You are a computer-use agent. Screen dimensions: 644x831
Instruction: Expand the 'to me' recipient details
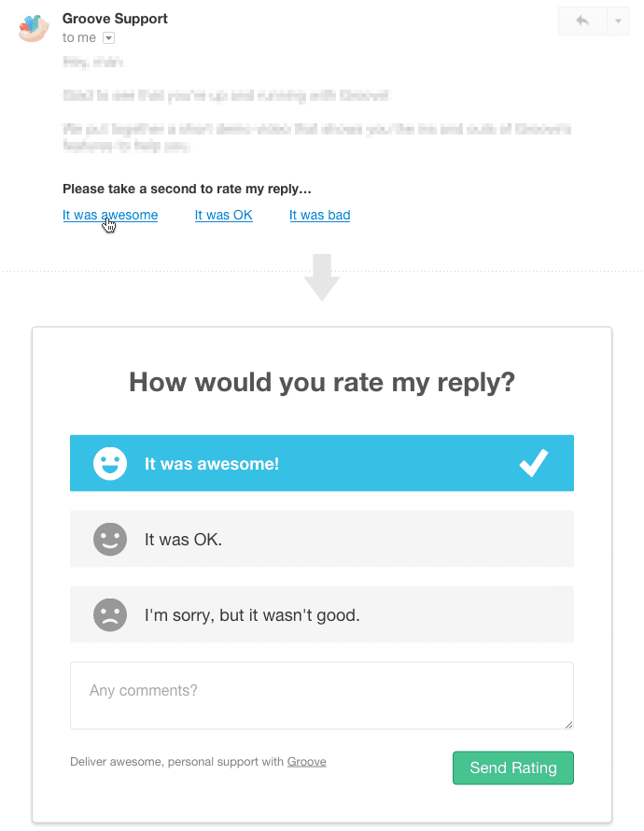point(108,38)
